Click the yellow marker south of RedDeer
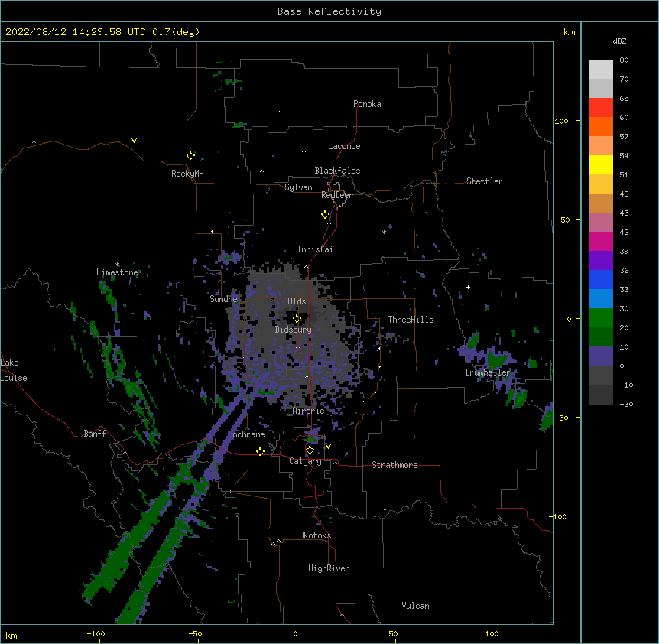659x644 pixels. (x=325, y=215)
